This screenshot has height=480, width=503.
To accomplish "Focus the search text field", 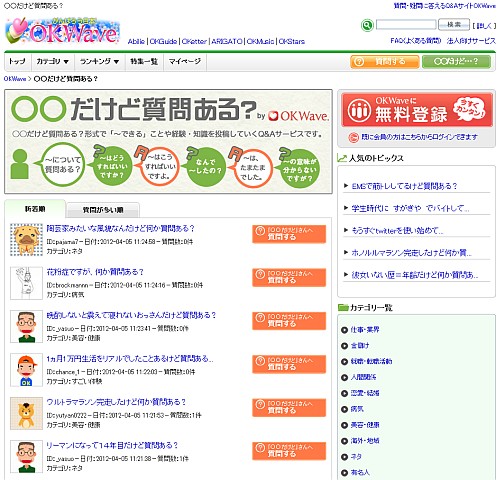I will [406, 25].
